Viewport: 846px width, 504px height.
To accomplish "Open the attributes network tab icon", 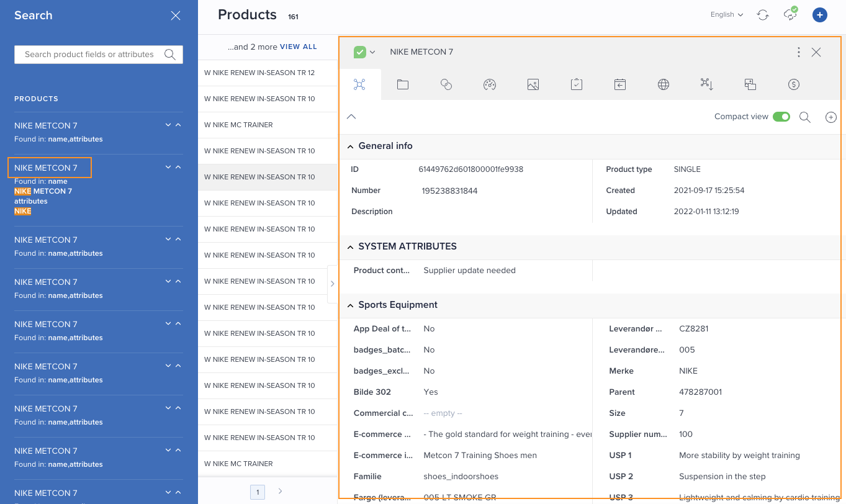I will [x=359, y=84].
